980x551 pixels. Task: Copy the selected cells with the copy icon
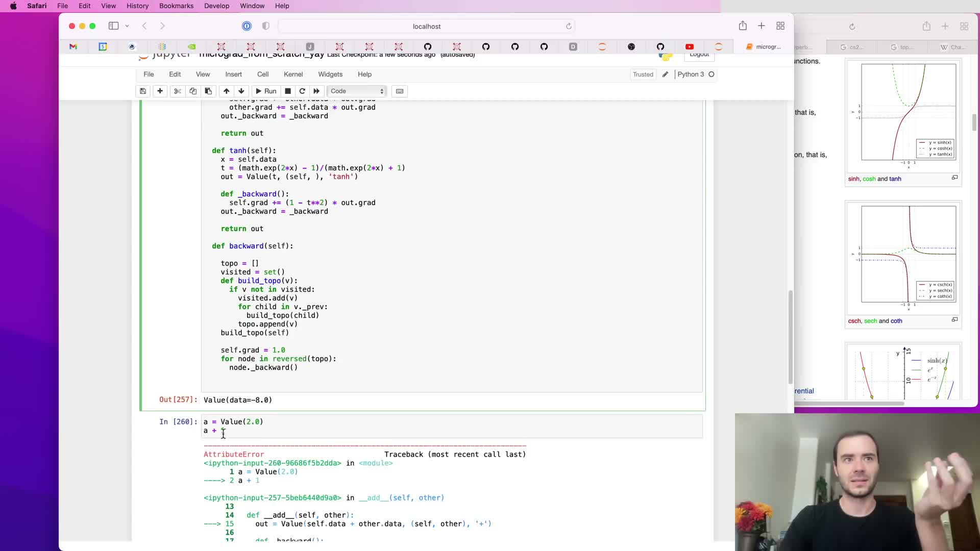coord(193,91)
